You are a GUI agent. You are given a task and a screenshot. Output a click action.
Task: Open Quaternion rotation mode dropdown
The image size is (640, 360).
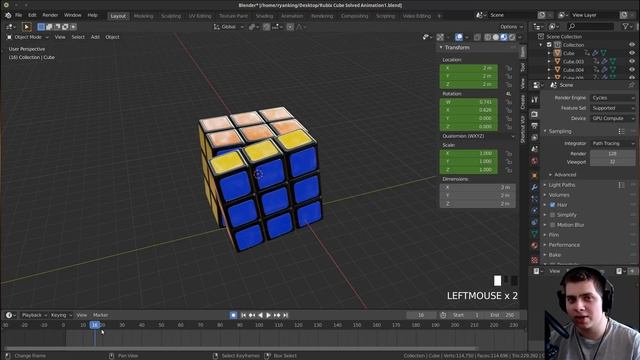[478, 136]
